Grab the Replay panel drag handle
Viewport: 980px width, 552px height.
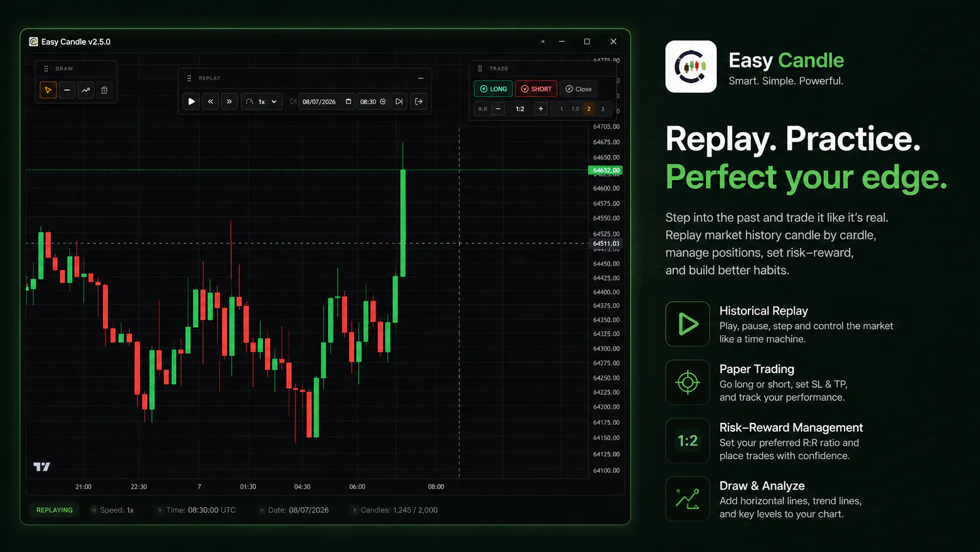click(x=189, y=78)
